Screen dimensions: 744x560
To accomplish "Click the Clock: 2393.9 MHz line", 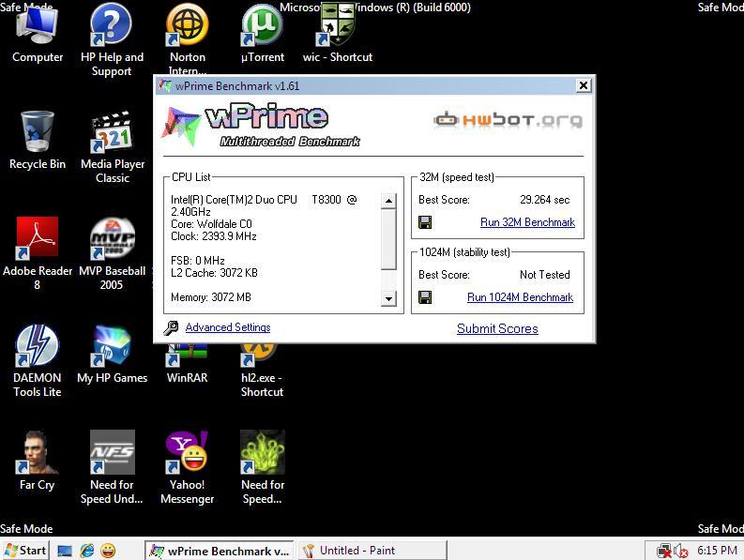I will [214, 236].
